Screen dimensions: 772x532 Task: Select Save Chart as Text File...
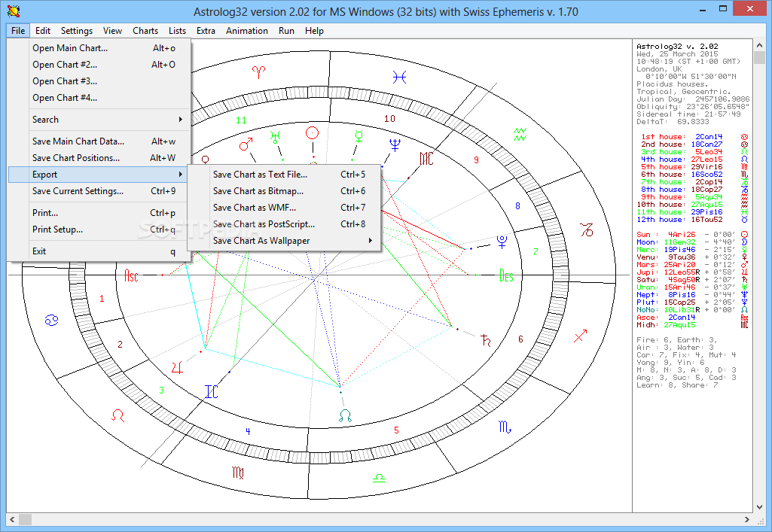click(284, 175)
